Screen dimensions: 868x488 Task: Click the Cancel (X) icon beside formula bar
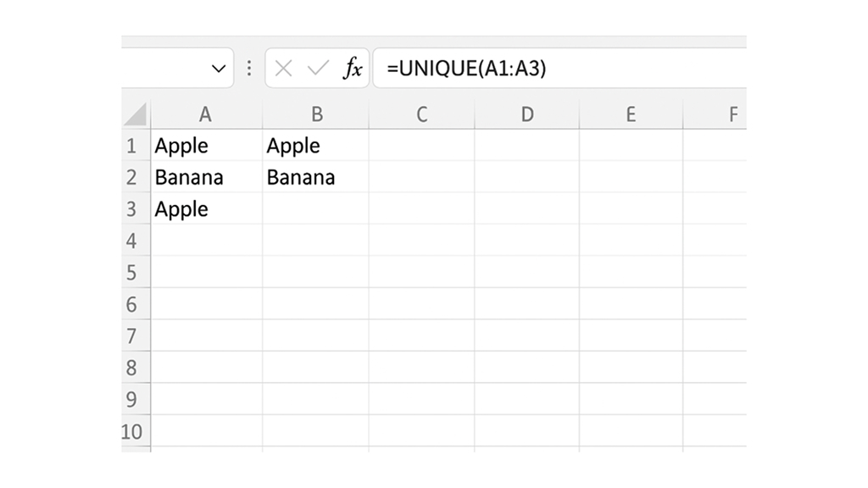pyautogui.click(x=282, y=68)
